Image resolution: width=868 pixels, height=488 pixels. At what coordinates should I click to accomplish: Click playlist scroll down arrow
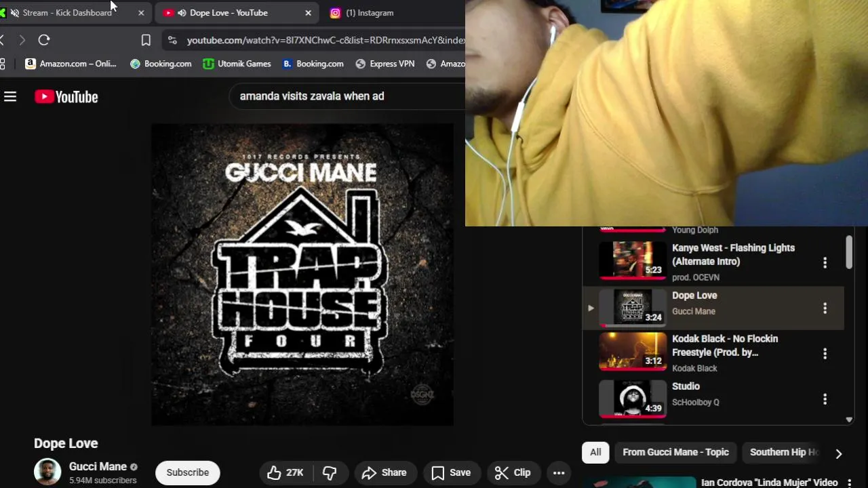(x=849, y=420)
